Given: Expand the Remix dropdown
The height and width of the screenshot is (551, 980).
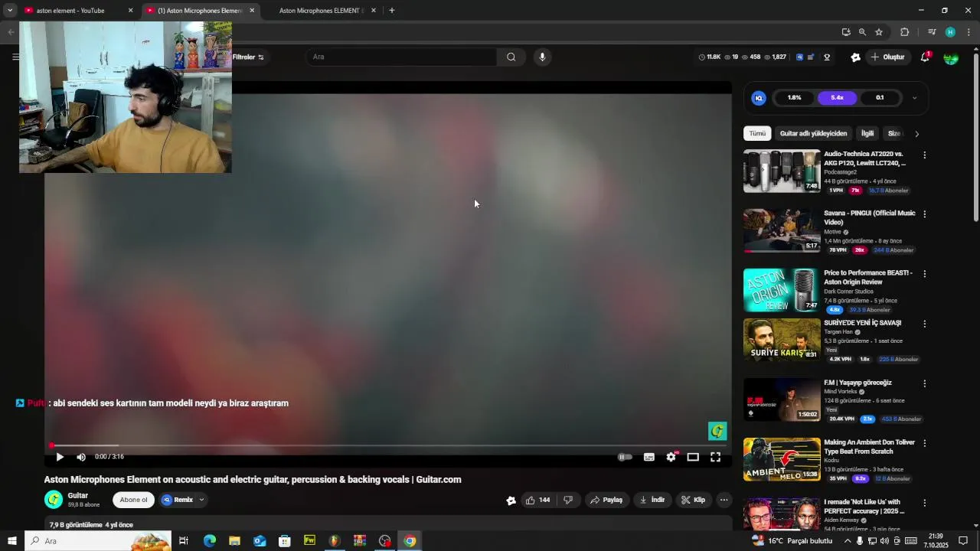Looking at the screenshot, I should tap(201, 500).
